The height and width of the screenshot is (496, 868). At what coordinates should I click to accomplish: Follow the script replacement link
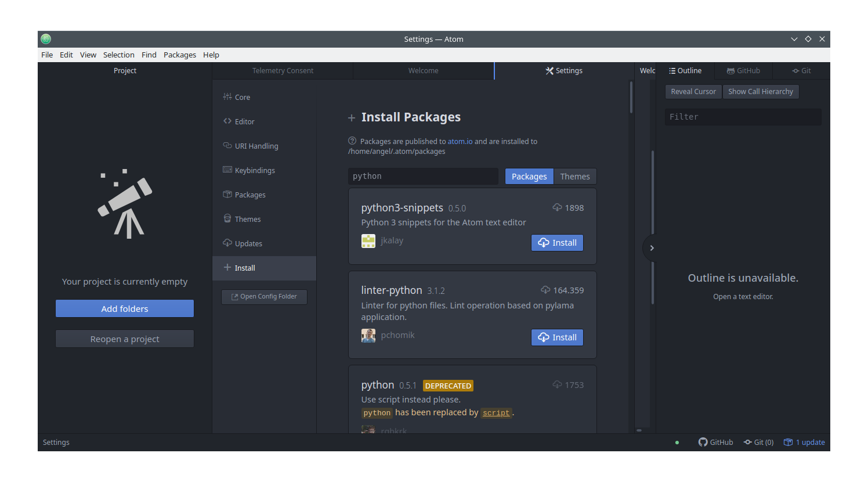[496, 413]
